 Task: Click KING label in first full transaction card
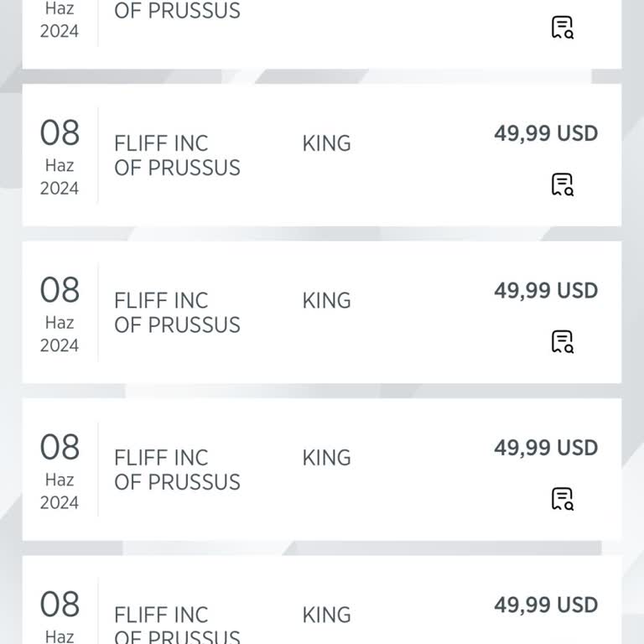pos(326,143)
